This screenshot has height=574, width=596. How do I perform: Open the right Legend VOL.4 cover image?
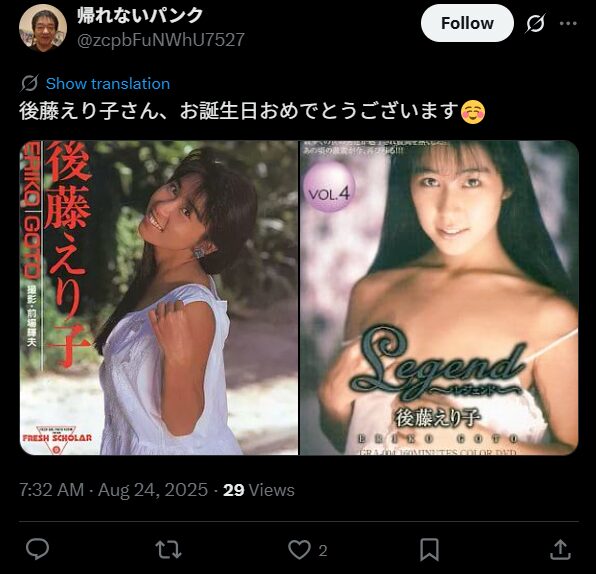point(440,298)
